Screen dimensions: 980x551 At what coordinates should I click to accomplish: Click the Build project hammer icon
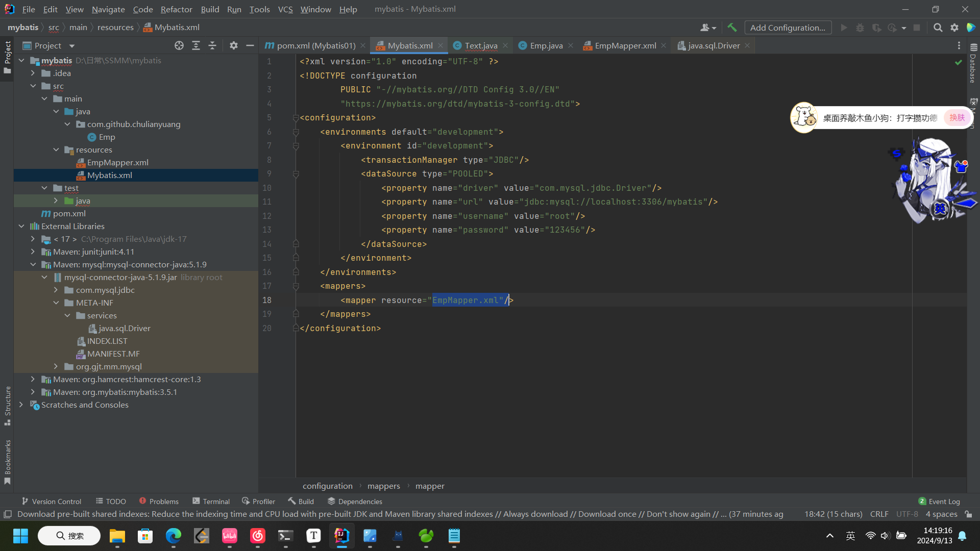click(732, 28)
